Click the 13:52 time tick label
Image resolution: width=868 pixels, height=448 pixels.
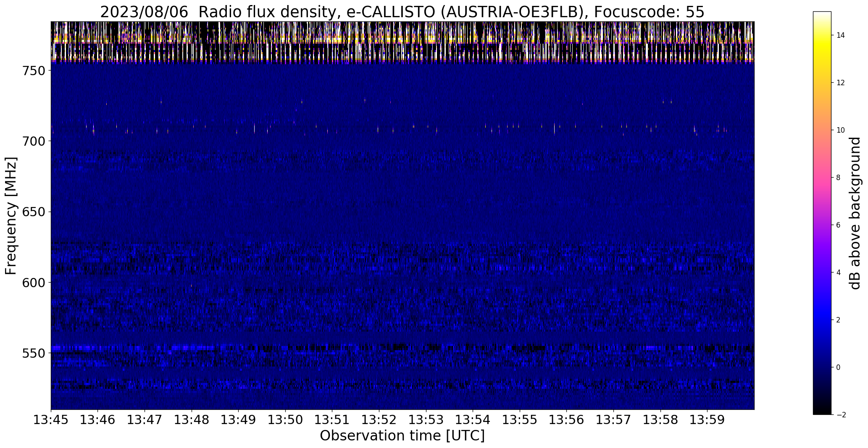[379, 420]
